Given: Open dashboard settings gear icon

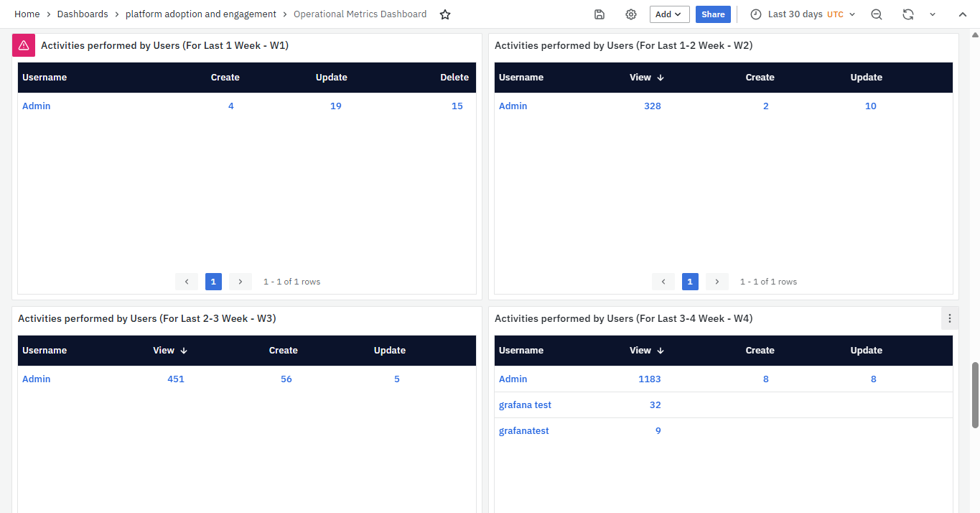Looking at the screenshot, I should coord(631,14).
